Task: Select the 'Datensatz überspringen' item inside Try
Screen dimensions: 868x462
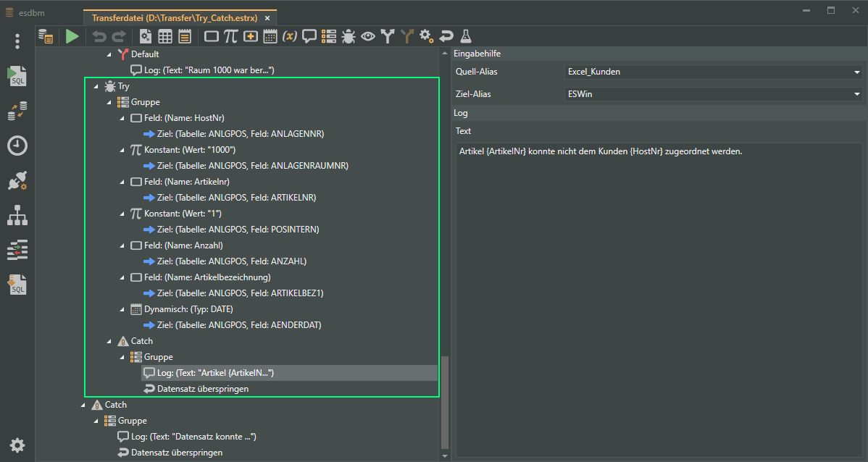Action: pos(203,389)
